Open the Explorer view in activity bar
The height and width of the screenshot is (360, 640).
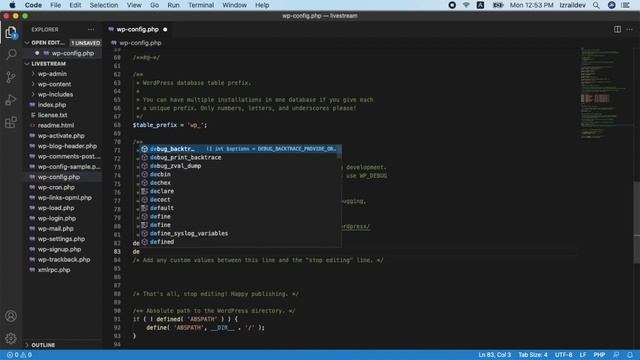[11, 32]
